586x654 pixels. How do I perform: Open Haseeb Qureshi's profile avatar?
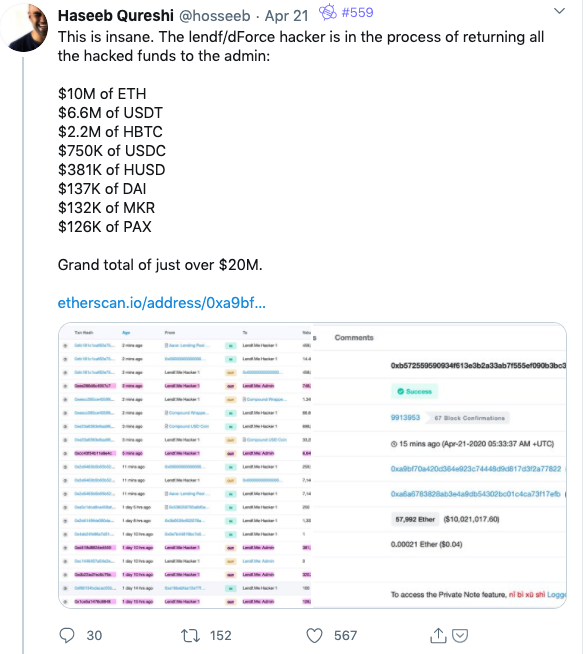(x=24, y=27)
